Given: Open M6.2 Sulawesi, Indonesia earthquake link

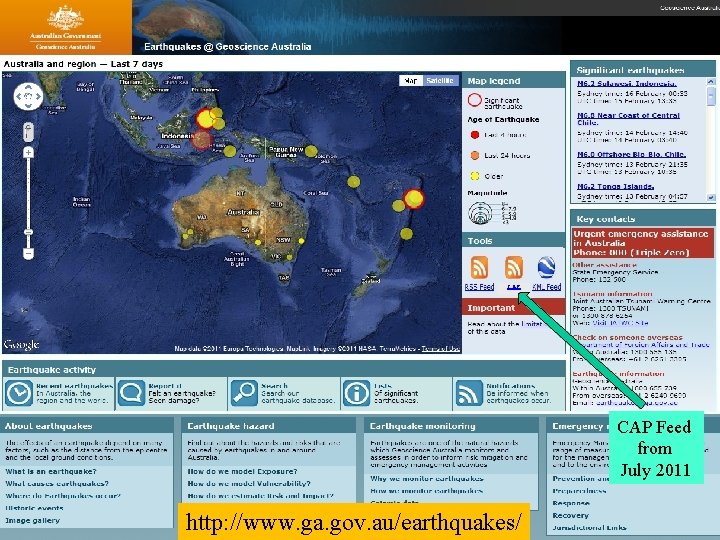Looking at the screenshot, I should [627, 84].
